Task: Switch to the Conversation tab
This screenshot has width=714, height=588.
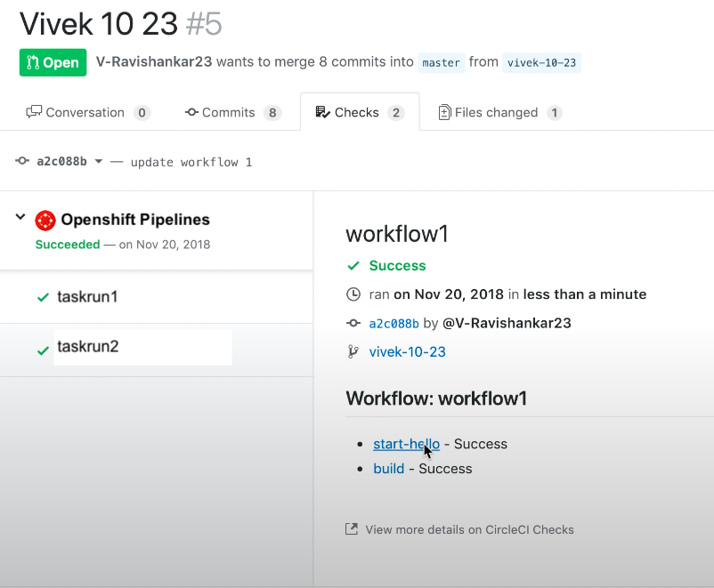Action: pos(85,112)
